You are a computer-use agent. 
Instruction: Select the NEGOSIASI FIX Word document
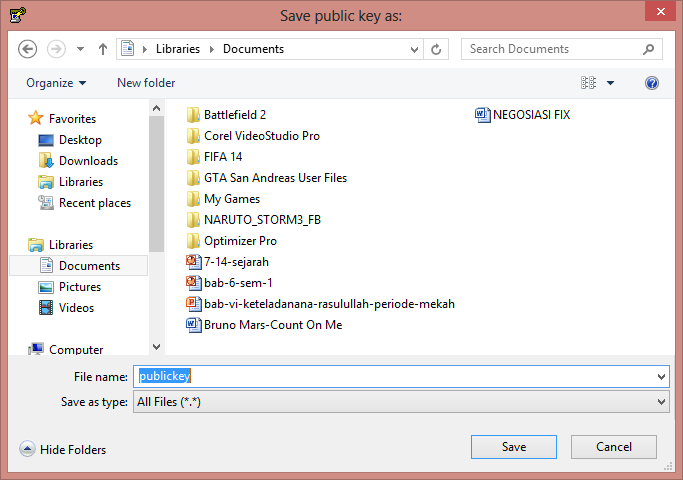[530, 115]
